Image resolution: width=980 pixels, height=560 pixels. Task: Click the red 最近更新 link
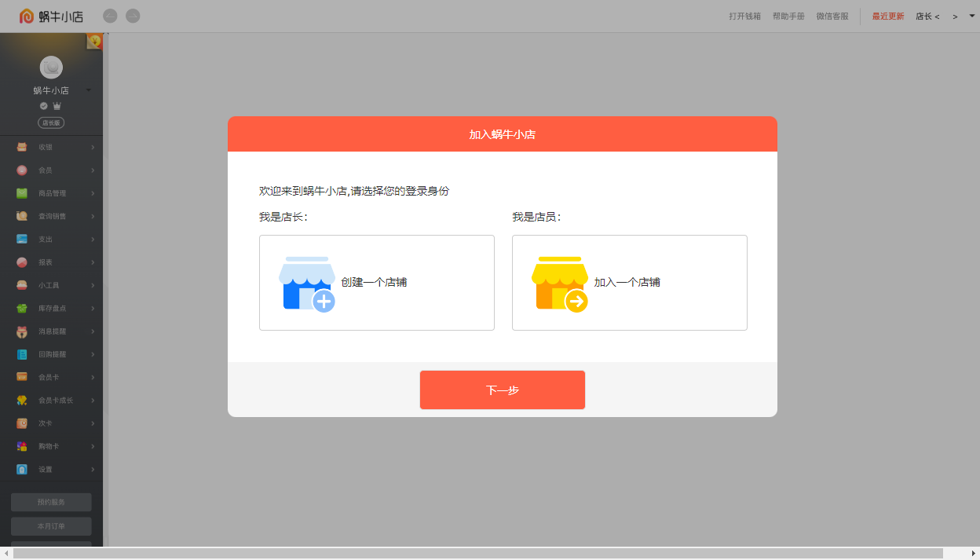[x=888, y=16]
